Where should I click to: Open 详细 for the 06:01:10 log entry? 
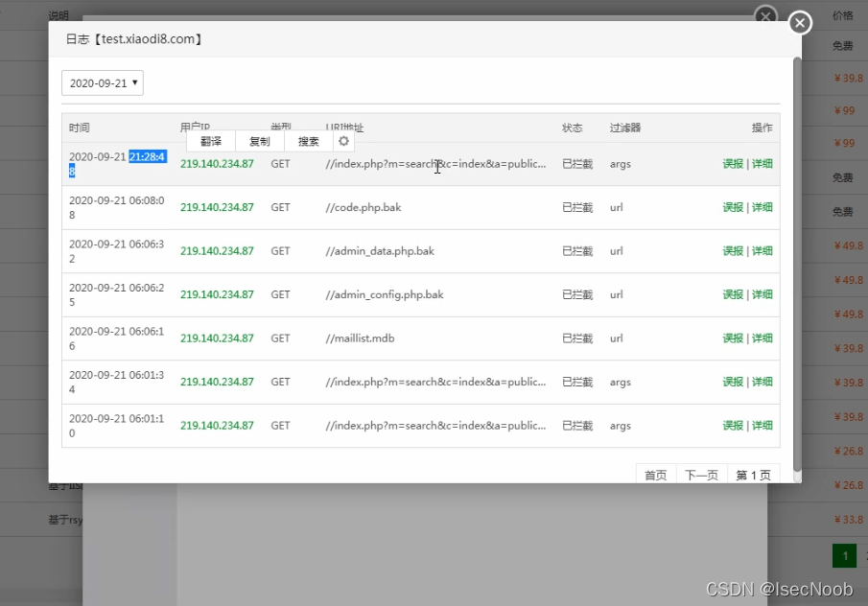(x=762, y=426)
